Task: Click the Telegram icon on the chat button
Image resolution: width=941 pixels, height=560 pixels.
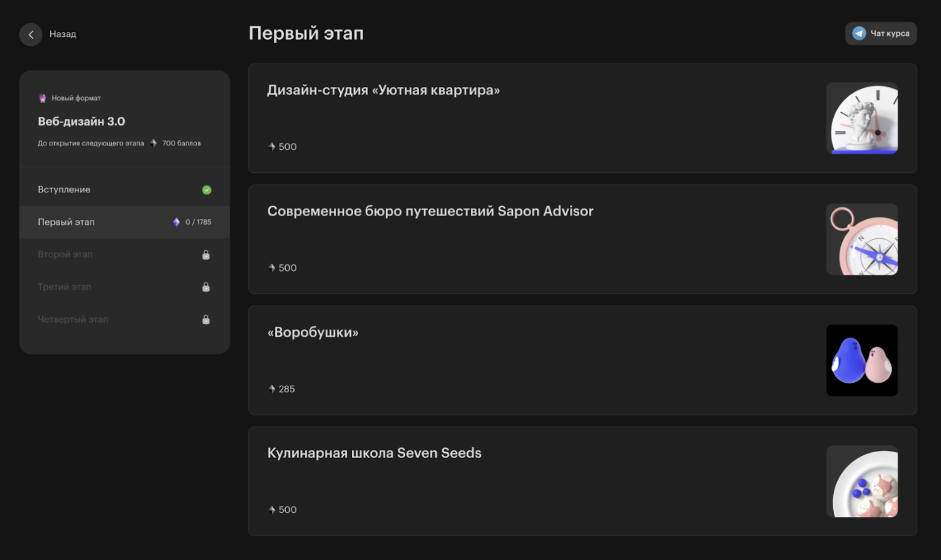Action: click(859, 33)
